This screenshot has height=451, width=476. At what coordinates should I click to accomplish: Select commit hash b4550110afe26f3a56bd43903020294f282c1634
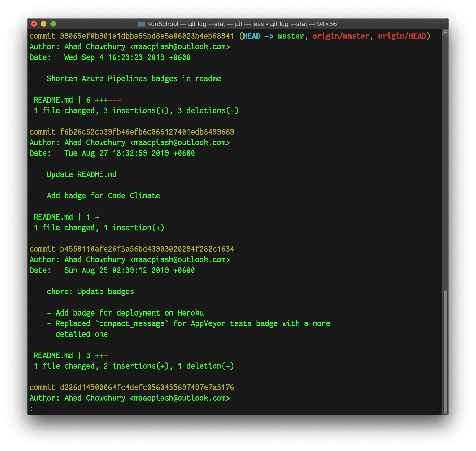147,249
